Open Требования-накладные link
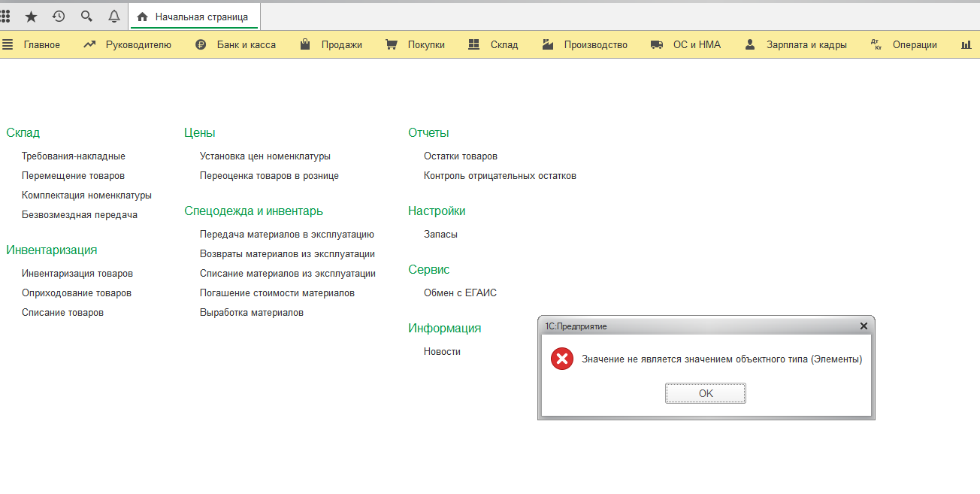This screenshot has width=980, height=494. [x=74, y=156]
